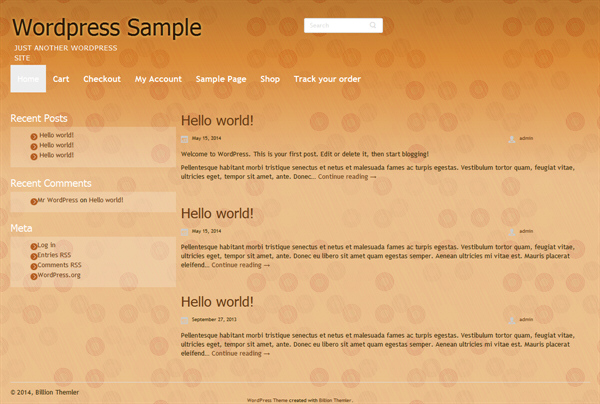
Task: Open admin author link of third post
Action: [526, 319]
